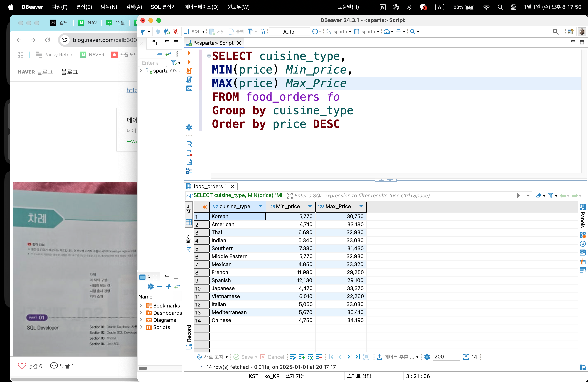The height and width of the screenshot is (382, 588).
Task: Select the food_orders 1 results tab
Action: point(210,186)
